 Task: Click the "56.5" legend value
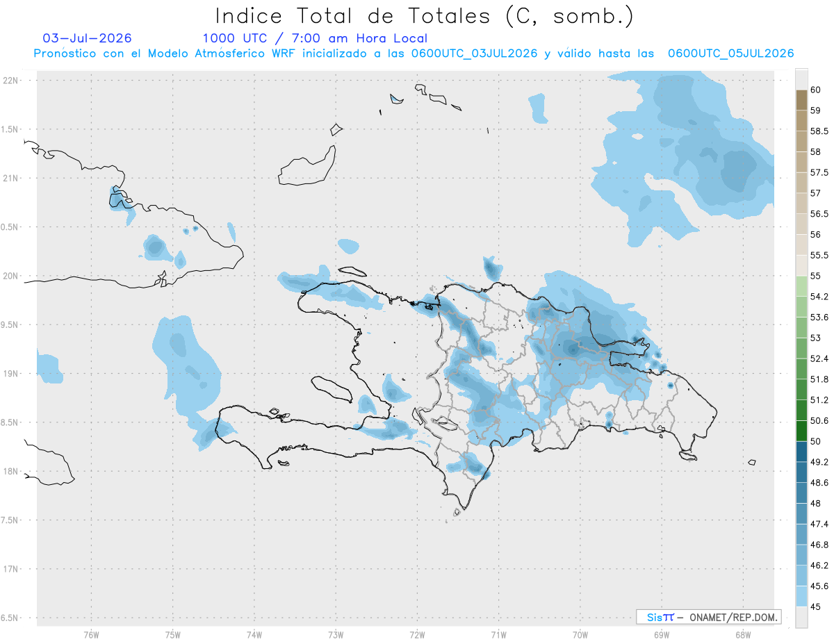[819, 214]
